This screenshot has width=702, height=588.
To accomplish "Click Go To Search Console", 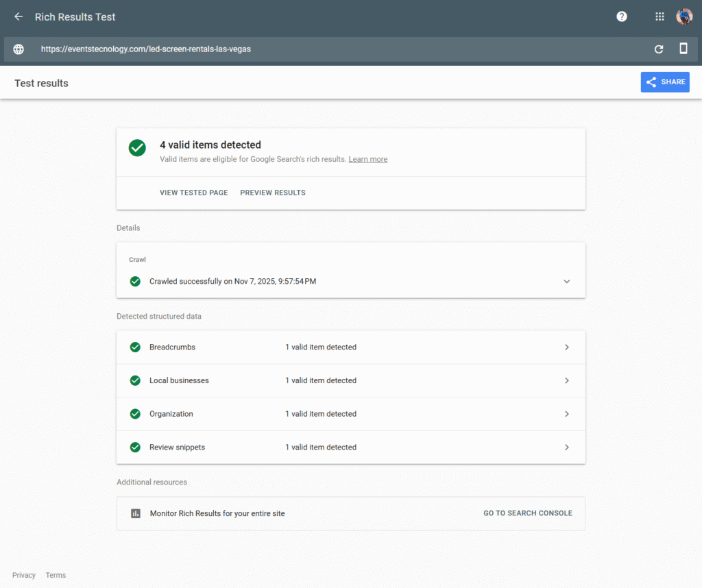I will click(x=528, y=513).
